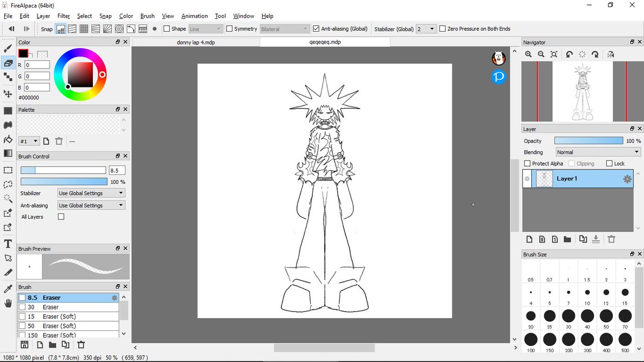Enable parallel snap guide

tap(72, 29)
